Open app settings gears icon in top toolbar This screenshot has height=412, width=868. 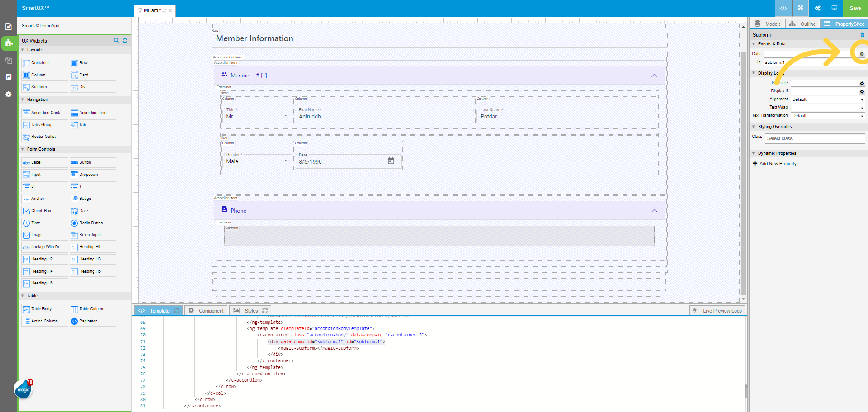(x=817, y=8)
